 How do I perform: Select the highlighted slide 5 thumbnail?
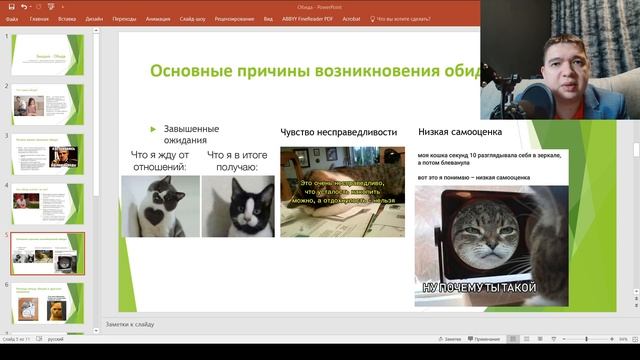[x=47, y=253]
